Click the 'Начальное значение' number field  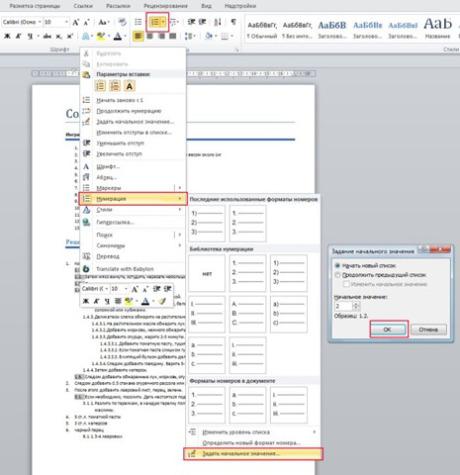pos(343,306)
